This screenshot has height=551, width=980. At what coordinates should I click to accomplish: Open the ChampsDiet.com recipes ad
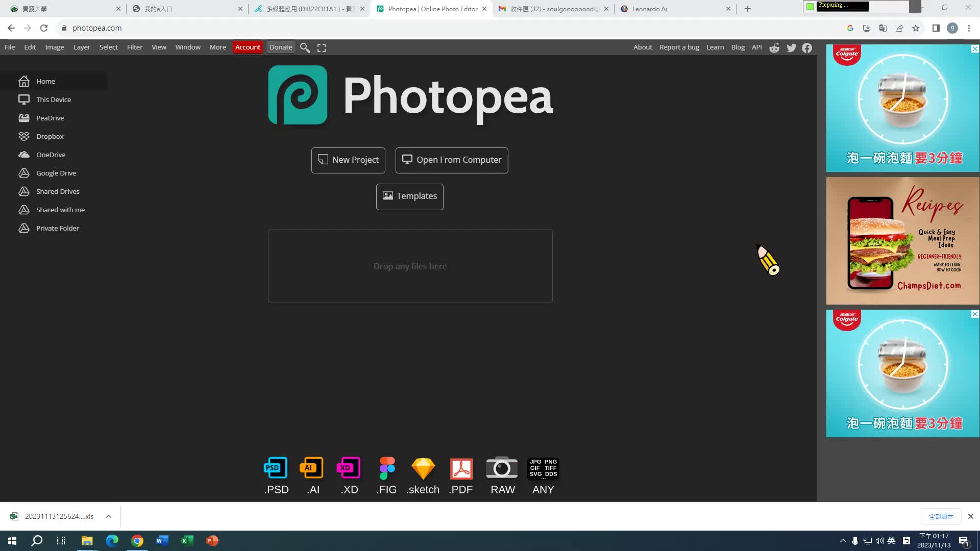pyautogui.click(x=902, y=241)
